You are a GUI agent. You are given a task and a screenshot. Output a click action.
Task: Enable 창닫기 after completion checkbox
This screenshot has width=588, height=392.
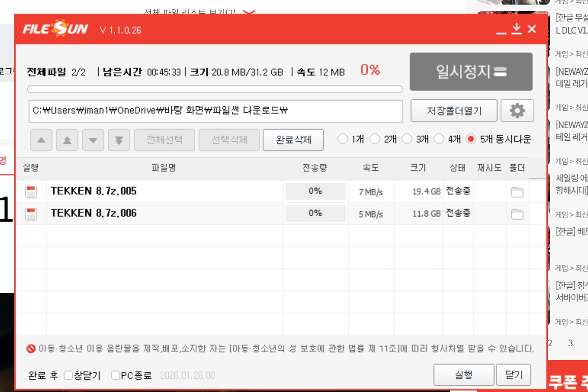pos(68,375)
